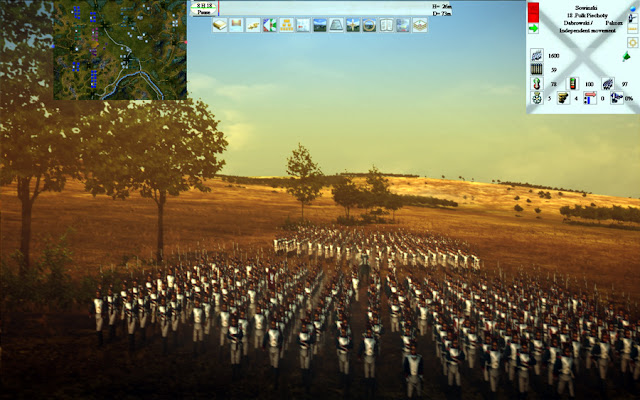Open the order of battle hierarchy icon
This screenshot has height=400, width=640.
pyautogui.click(x=286, y=25)
